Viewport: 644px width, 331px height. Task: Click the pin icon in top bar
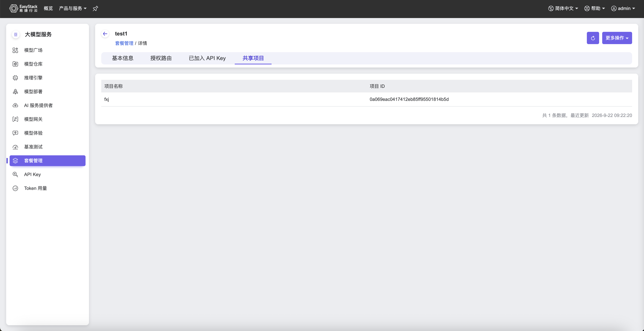tap(95, 8)
